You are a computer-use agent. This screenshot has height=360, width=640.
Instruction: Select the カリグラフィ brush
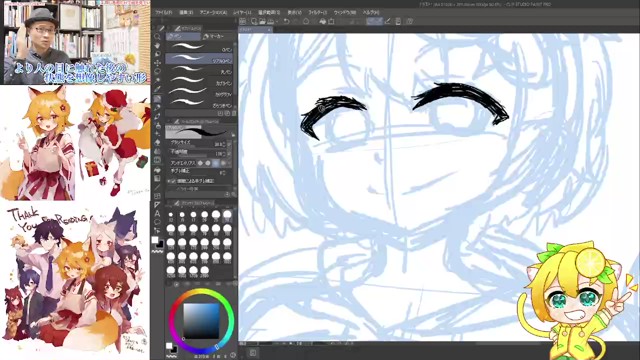click(200, 92)
